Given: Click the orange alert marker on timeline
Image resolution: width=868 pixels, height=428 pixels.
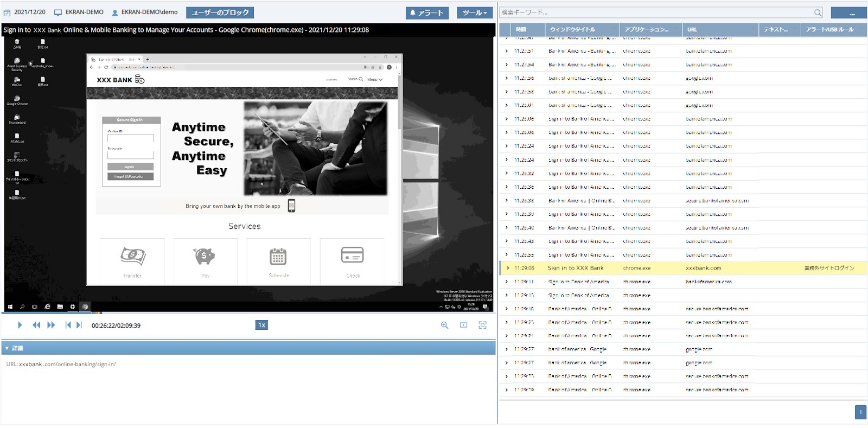Looking at the screenshot, I should pos(97,313).
